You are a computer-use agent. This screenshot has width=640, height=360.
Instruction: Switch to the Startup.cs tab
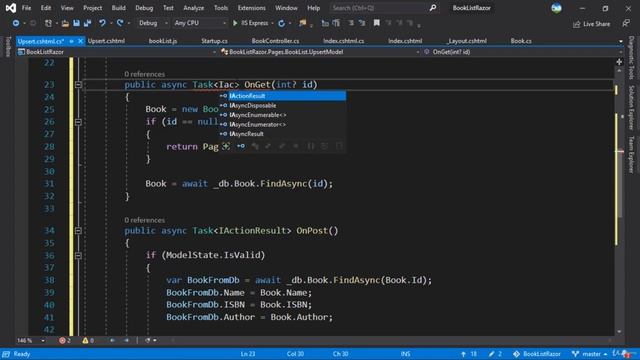pyautogui.click(x=214, y=41)
